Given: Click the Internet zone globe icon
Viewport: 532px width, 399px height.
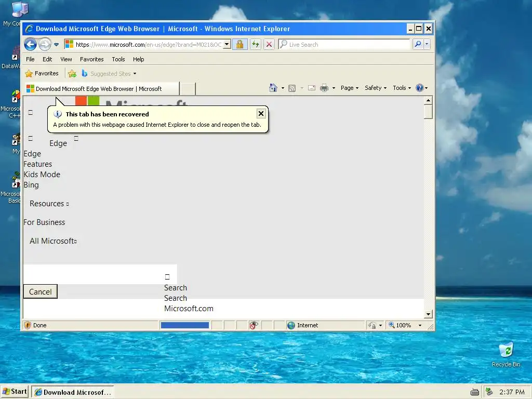Looking at the screenshot, I should click(291, 325).
